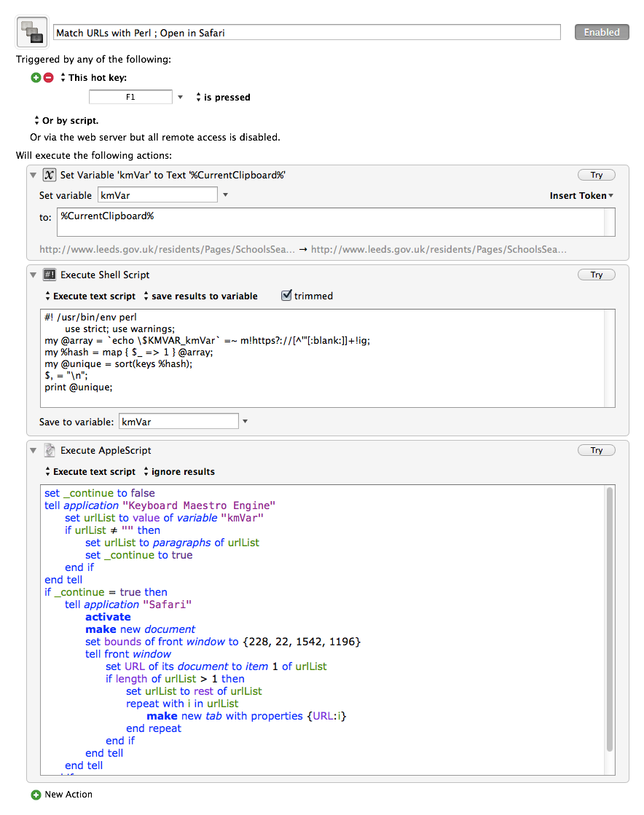
Task: Click the 'Execute AppleScript' action title
Action: click(x=106, y=451)
